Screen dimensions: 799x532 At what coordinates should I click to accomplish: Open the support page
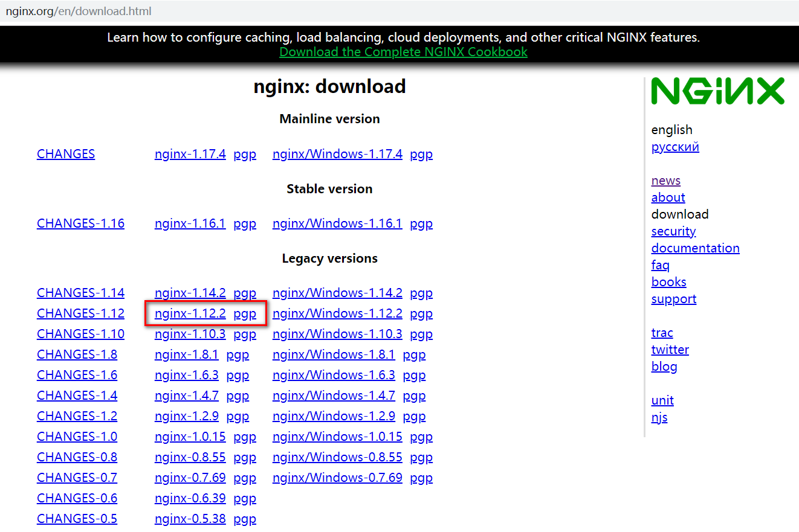674,299
